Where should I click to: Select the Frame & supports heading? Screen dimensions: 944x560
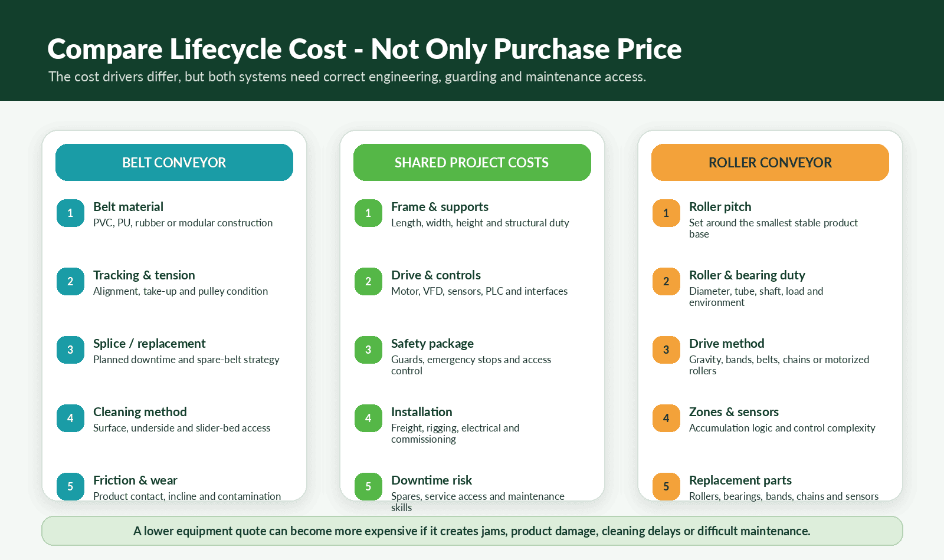(x=440, y=207)
